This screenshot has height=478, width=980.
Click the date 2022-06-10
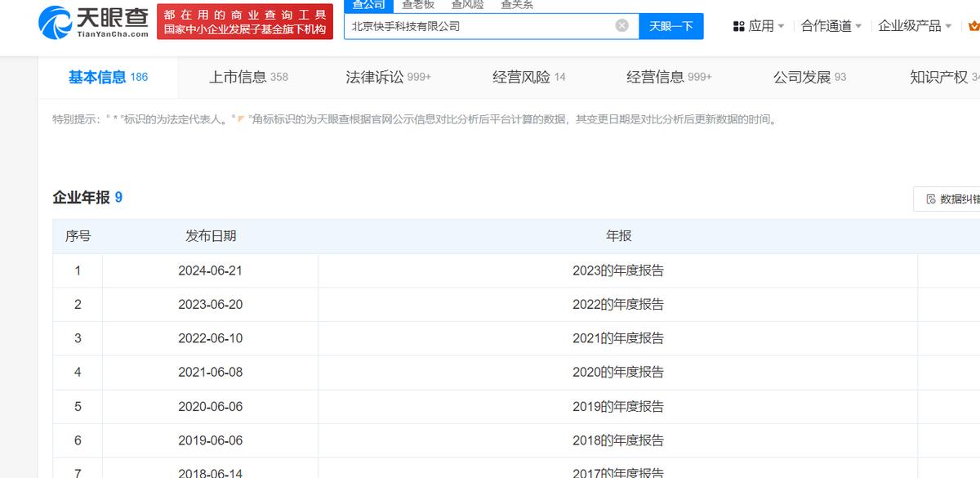pyautogui.click(x=211, y=338)
